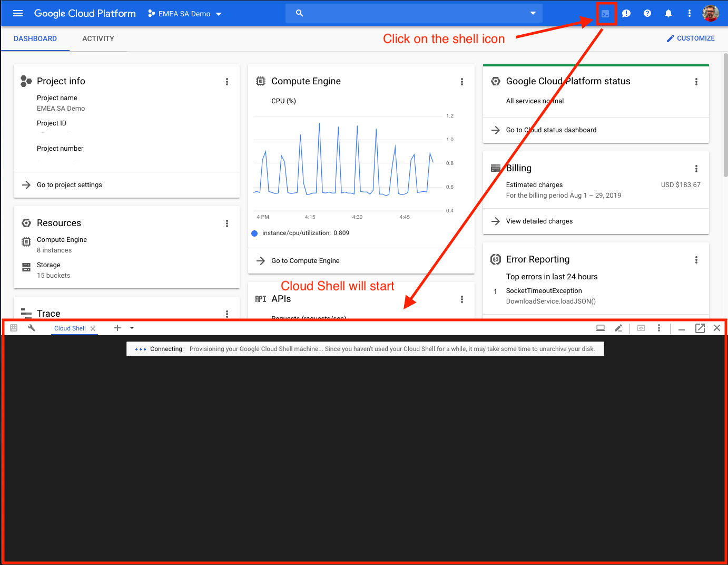Open Cloud Shell in new window
The image size is (728, 565).
tap(700, 328)
